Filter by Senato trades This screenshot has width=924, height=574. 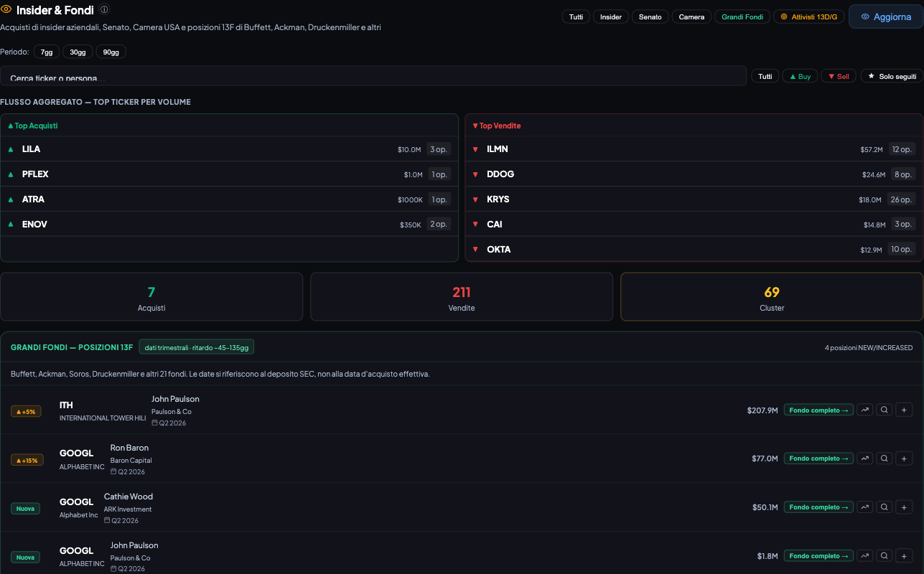tap(650, 17)
